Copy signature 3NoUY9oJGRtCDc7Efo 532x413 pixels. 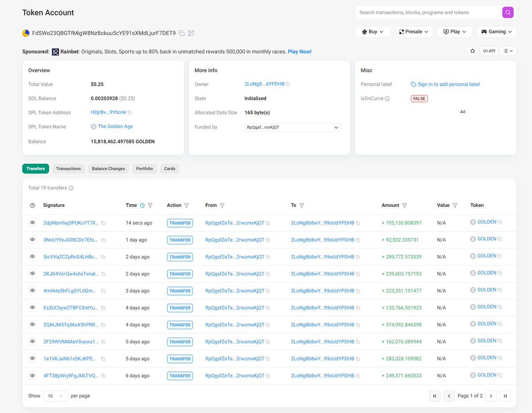[103, 240]
